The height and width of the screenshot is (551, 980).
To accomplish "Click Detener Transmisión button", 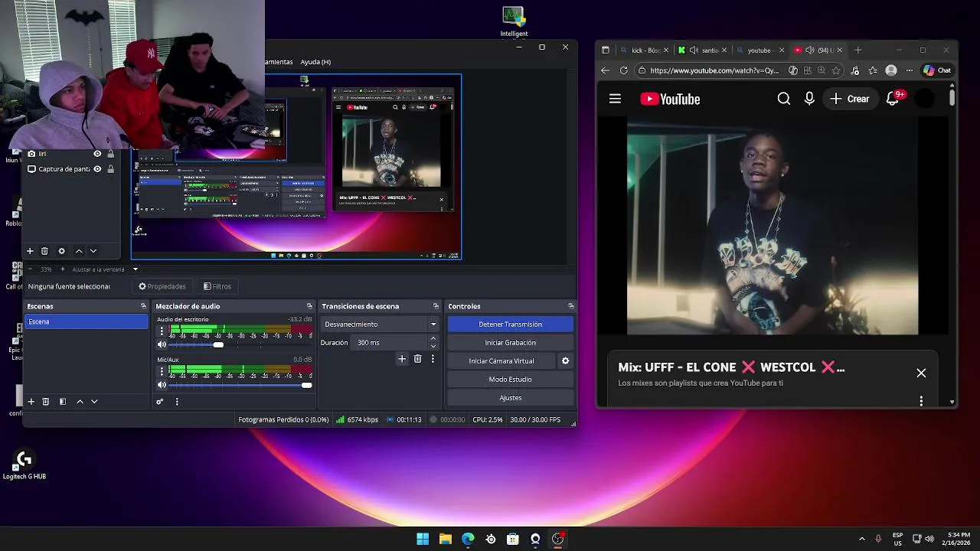I will coord(510,324).
